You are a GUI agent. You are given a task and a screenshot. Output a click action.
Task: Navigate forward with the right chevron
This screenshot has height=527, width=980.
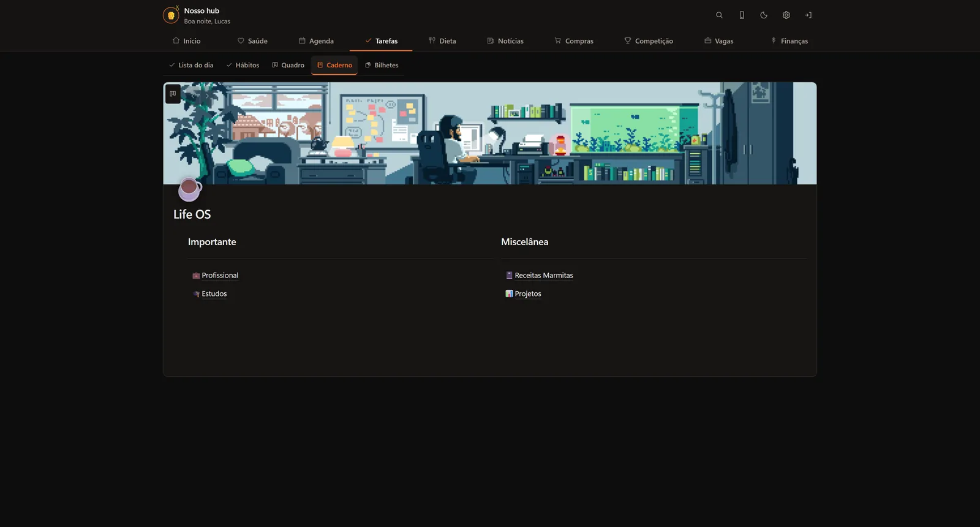point(207,96)
